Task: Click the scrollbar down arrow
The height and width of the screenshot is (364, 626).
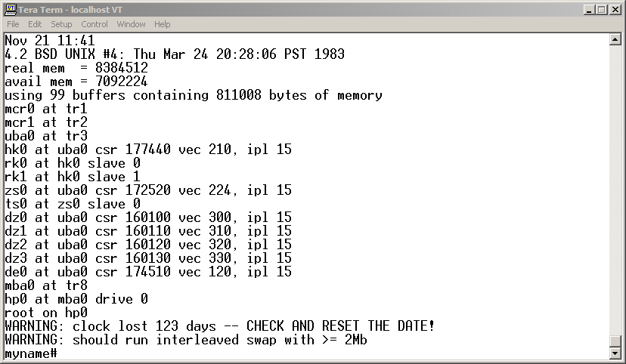Action: pyautogui.click(x=615, y=353)
